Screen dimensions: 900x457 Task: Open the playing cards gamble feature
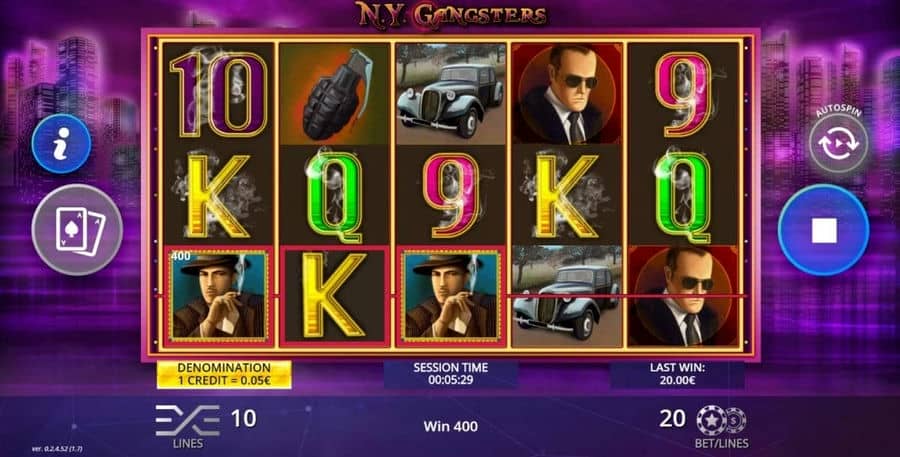[77, 230]
